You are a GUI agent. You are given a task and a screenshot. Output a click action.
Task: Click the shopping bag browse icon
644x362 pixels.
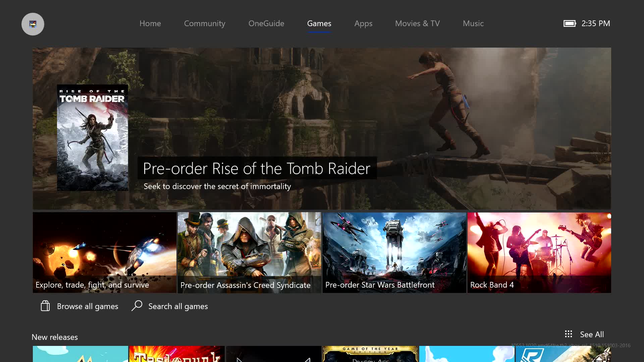[45, 306]
